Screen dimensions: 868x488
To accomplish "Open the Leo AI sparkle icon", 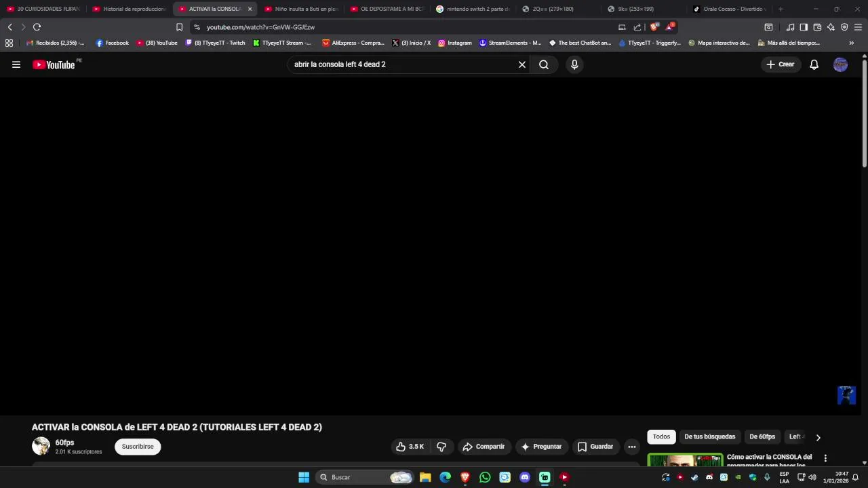I will coord(831,27).
